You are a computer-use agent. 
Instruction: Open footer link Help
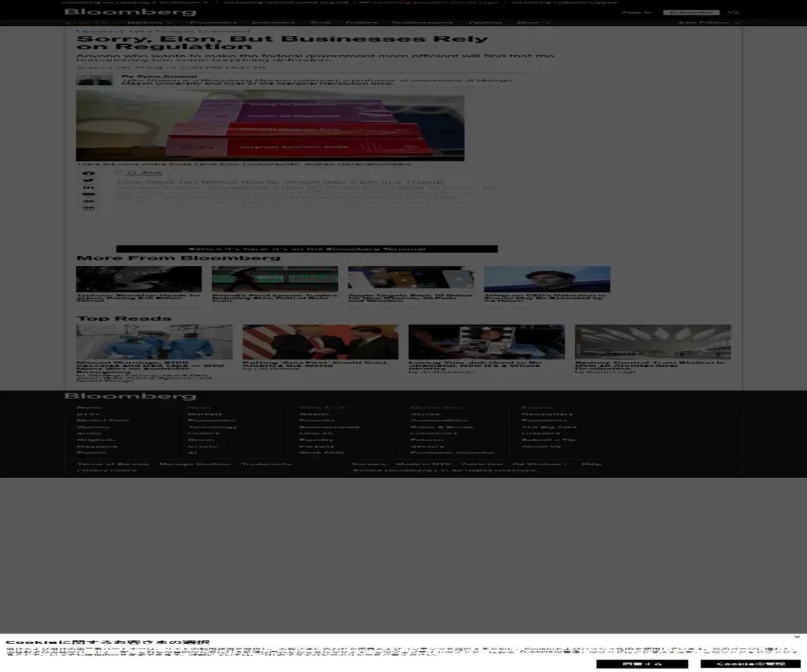(x=592, y=464)
